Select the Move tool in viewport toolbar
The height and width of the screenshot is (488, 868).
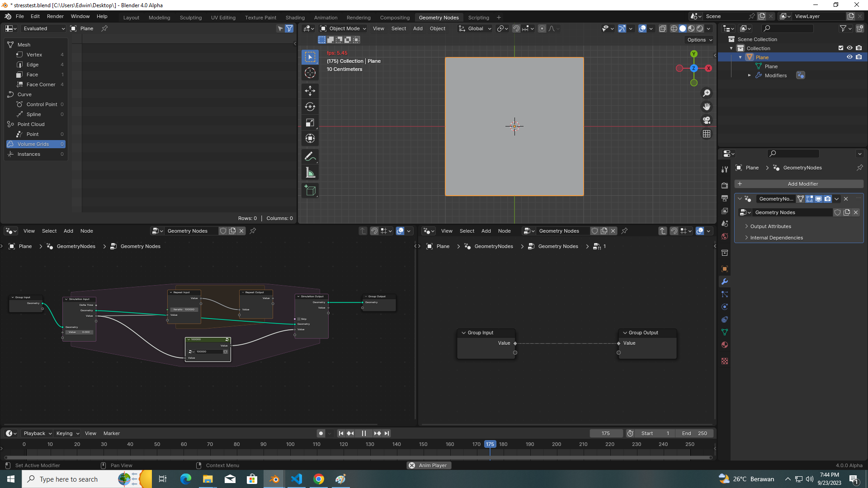310,91
